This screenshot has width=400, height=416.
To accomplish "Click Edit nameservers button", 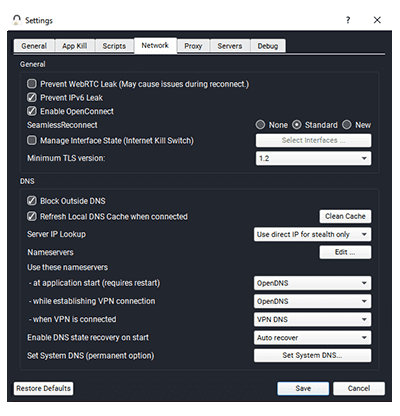I will tap(345, 252).
